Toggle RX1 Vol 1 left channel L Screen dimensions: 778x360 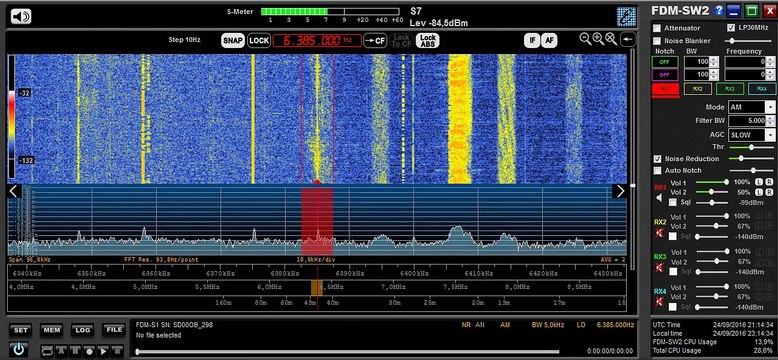point(759,182)
